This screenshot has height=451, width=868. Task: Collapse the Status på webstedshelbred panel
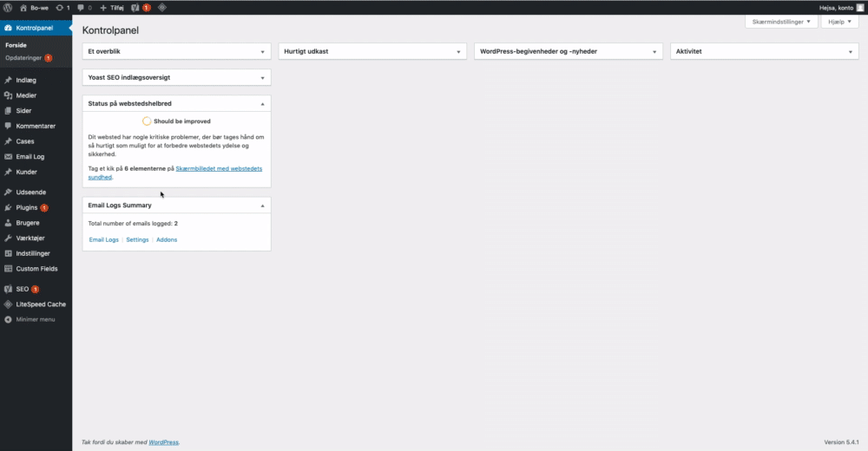pos(262,103)
